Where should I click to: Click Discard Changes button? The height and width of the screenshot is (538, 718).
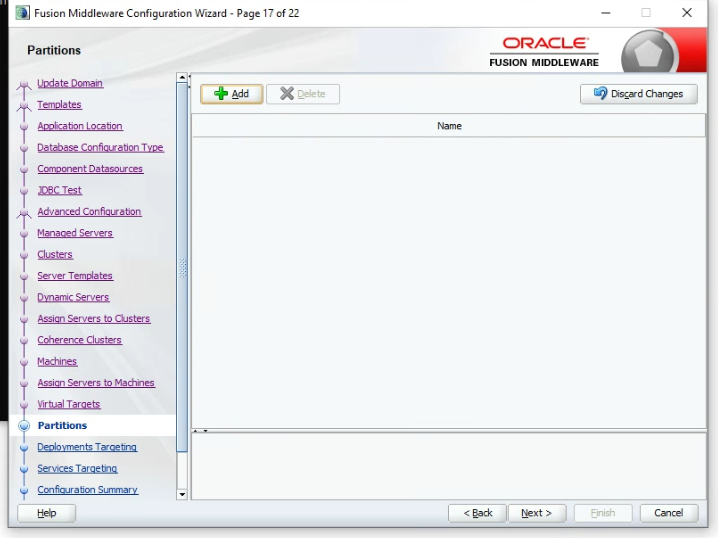coord(639,94)
